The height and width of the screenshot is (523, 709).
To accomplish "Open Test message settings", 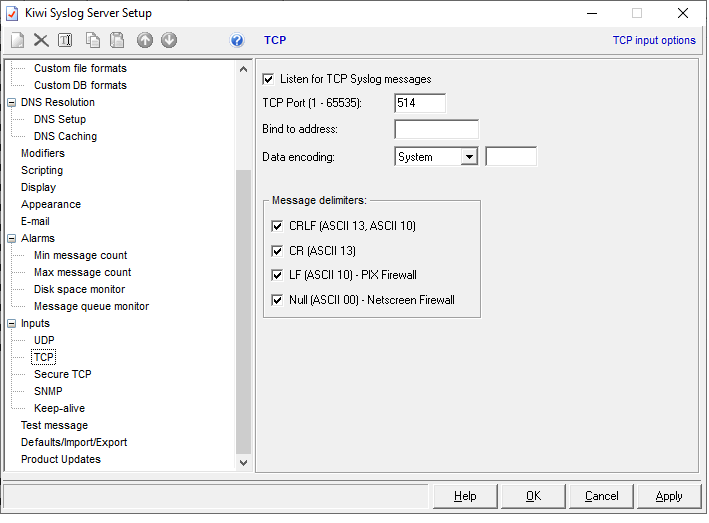I will (x=55, y=425).
